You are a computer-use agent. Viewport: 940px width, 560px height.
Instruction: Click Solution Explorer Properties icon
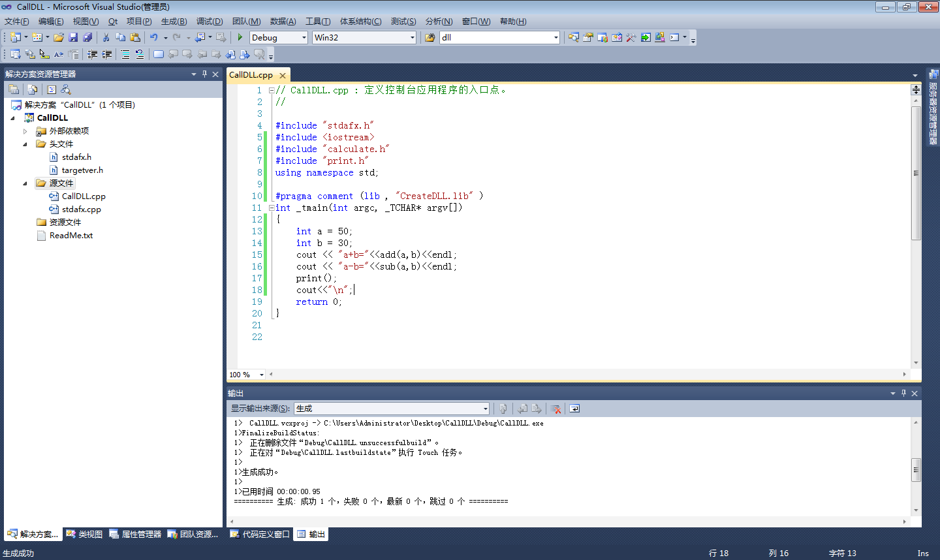[14, 89]
